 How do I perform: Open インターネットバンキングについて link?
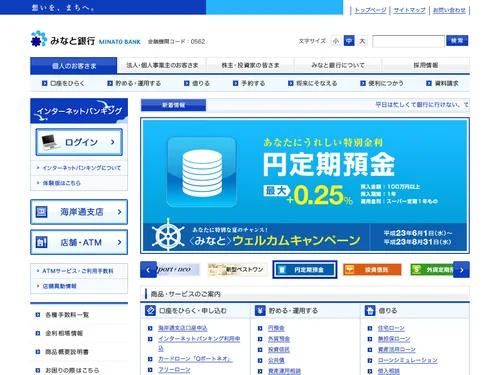pyautogui.click(x=82, y=168)
